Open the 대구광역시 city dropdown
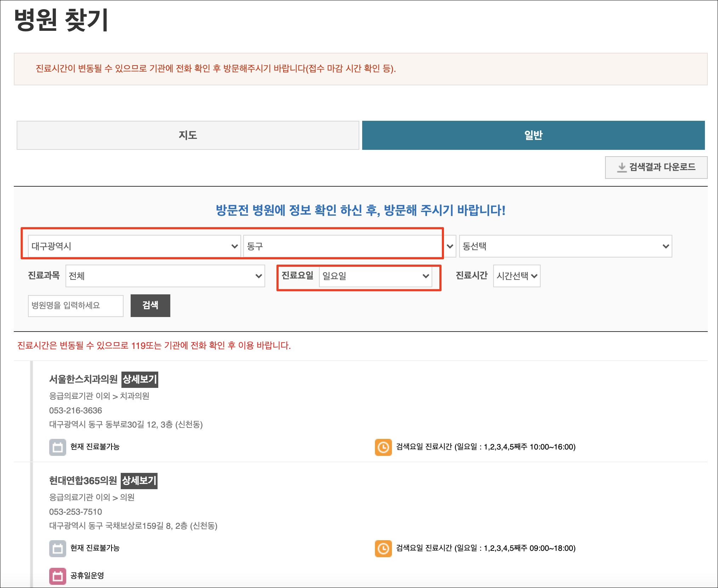Image resolution: width=718 pixels, height=588 pixels. (x=135, y=246)
